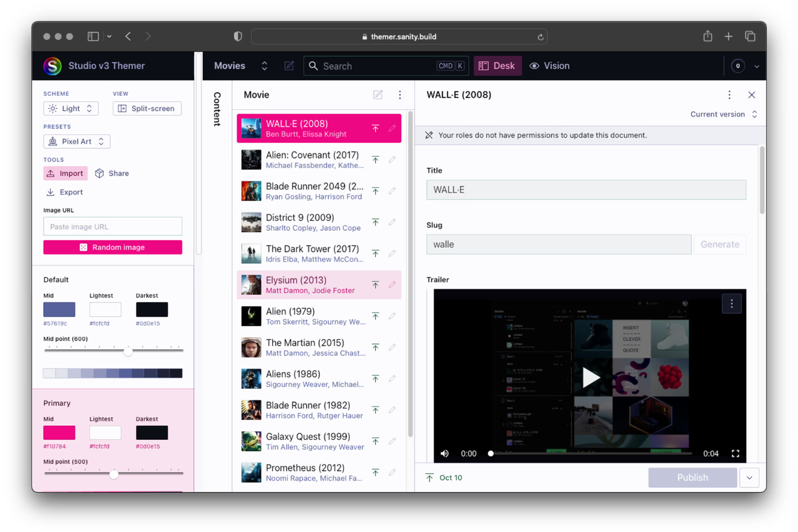Image resolution: width=798 pixels, height=532 pixels.
Task: Open the Light scheme dropdown
Action: click(71, 108)
